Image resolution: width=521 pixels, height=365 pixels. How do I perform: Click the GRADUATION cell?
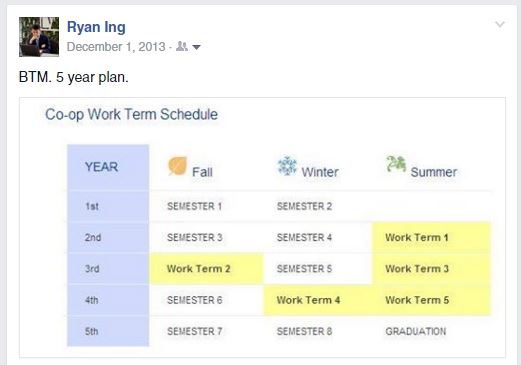click(x=416, y=331)
